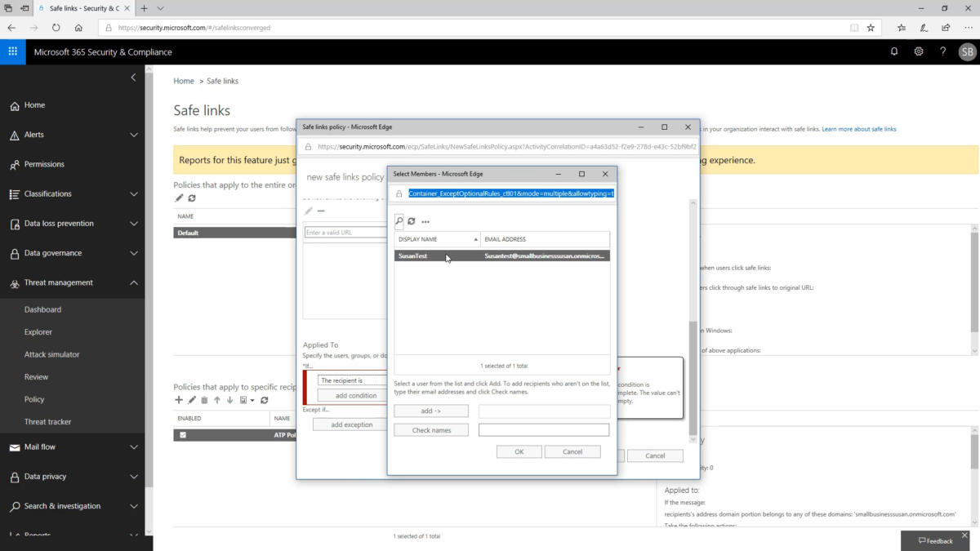Expand the Alerts navigation section
The width and height of the screenshot is (980, 551).
pyautogui.click(x=134, y=135)
